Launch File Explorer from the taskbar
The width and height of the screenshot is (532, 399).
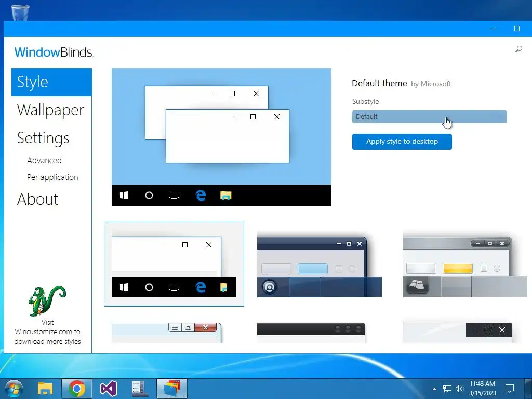click(45, 389)
